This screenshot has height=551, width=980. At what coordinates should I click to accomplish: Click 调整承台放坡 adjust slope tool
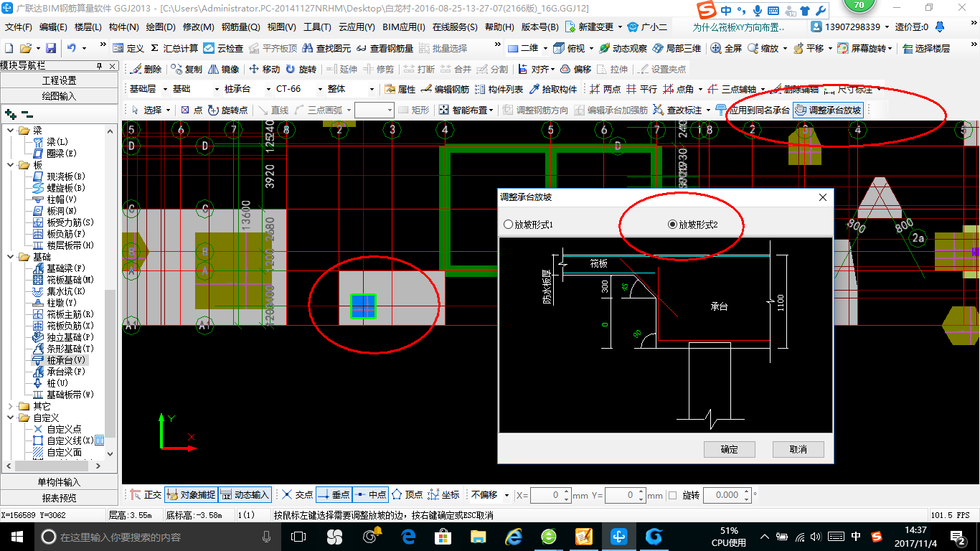coord(828,110)
